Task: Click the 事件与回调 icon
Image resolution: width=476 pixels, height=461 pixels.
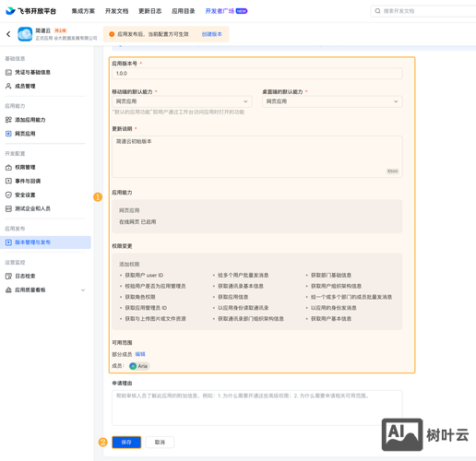Action: tap(8, 181)
